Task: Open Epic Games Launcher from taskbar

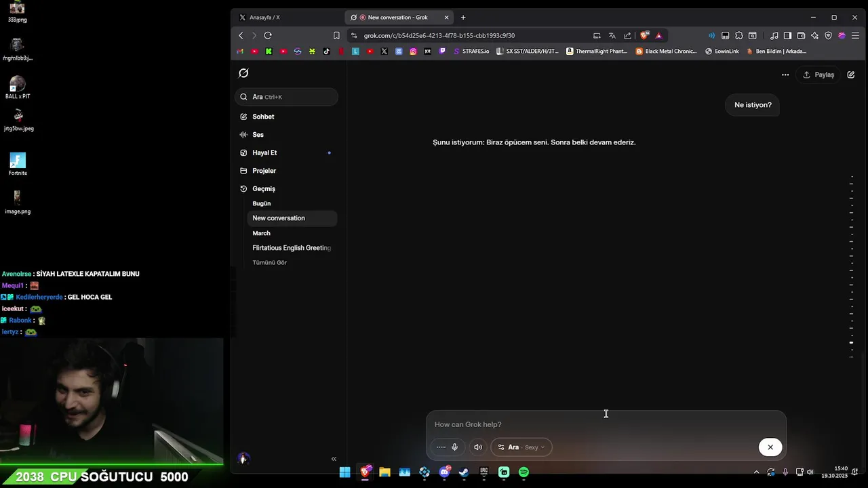Action: coord(484,472)
